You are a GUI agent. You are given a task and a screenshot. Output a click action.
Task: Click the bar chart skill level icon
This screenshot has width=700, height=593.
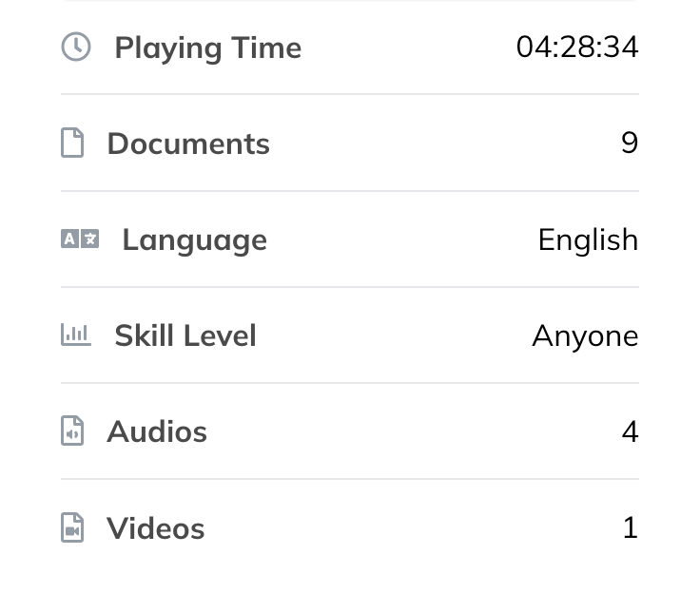[x=76, y=335]
